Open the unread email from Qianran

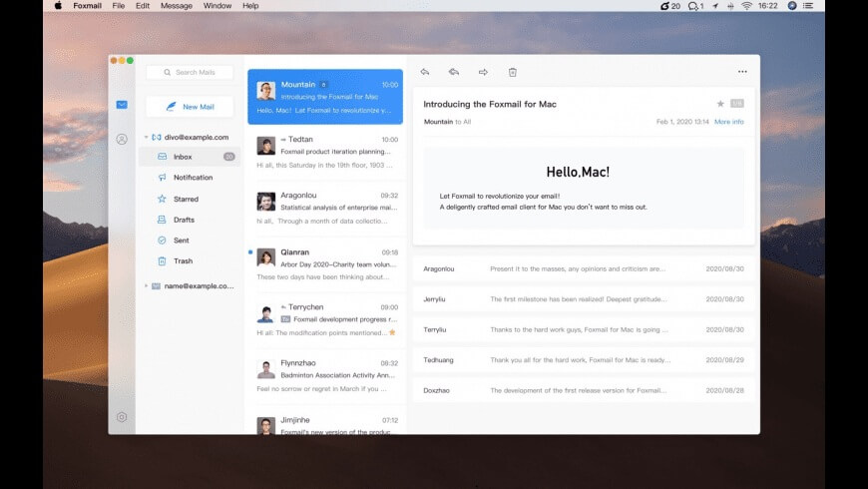[325, 264]
